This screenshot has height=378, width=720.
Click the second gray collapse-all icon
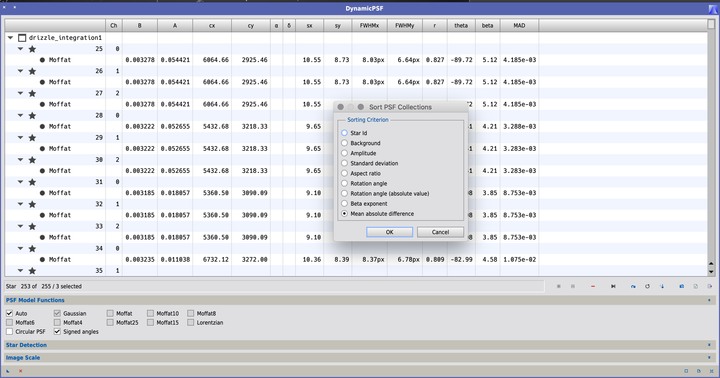pos(573,286)
